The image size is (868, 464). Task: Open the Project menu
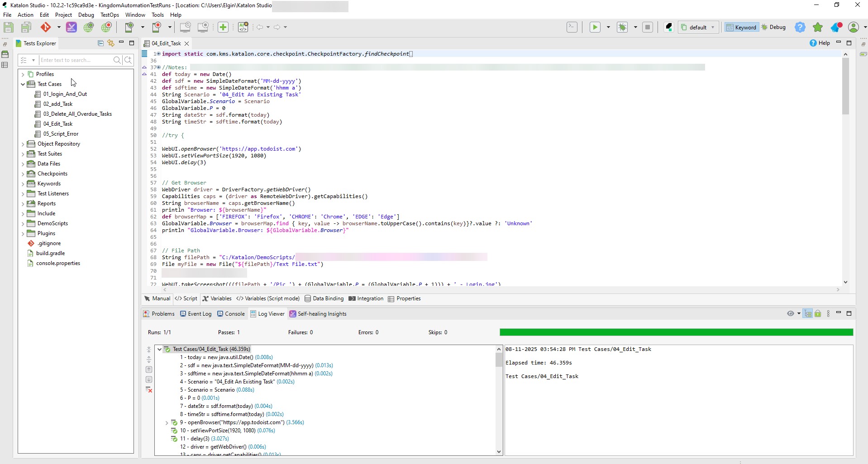click(x=63, y=15)
